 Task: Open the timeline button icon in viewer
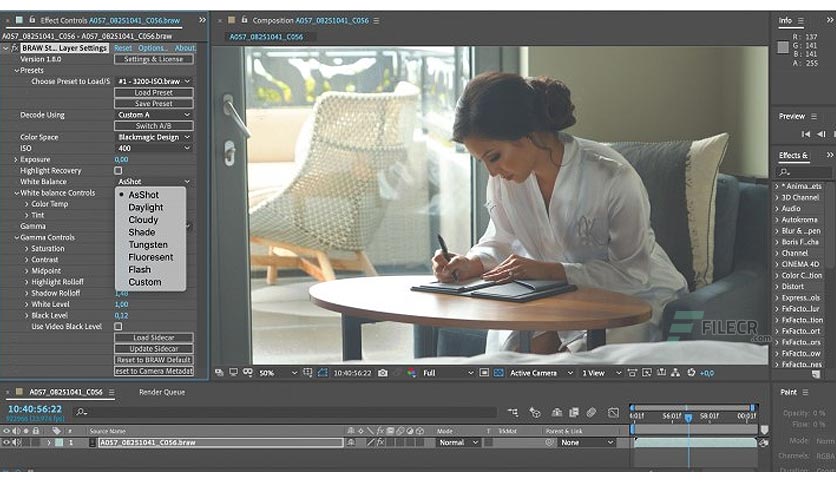click(x=661, y=373)
